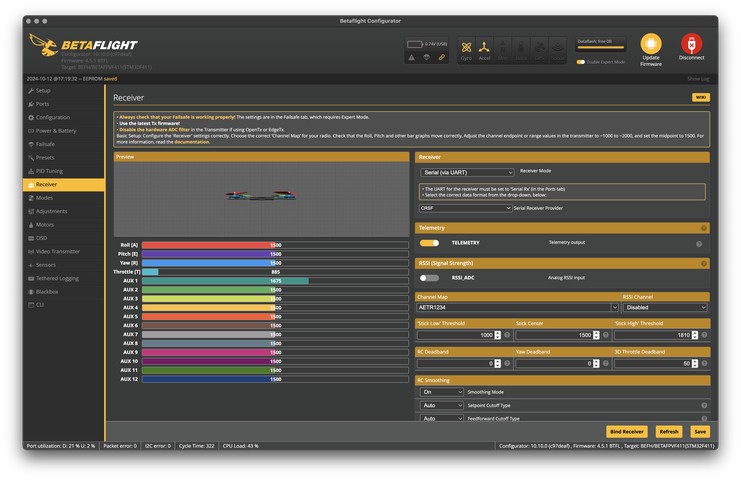
Task: Click the warning triangle arming icon
Action: 412,57
